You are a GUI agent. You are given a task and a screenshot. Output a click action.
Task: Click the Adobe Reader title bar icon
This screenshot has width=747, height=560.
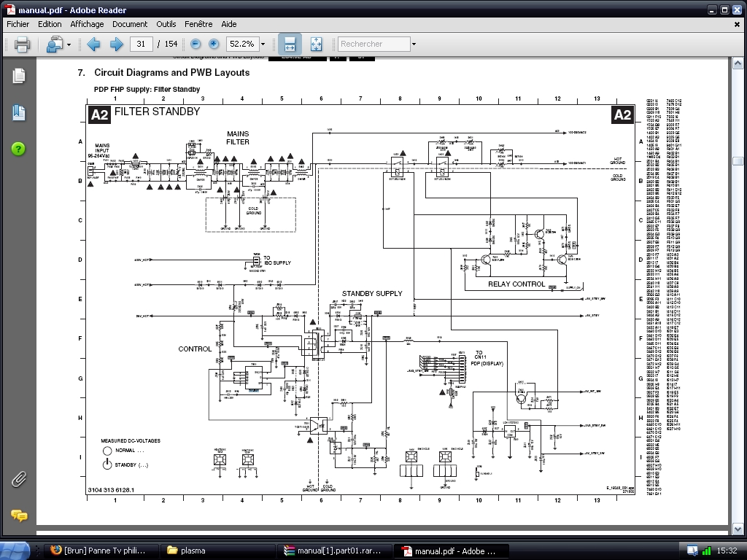point(10,9)
